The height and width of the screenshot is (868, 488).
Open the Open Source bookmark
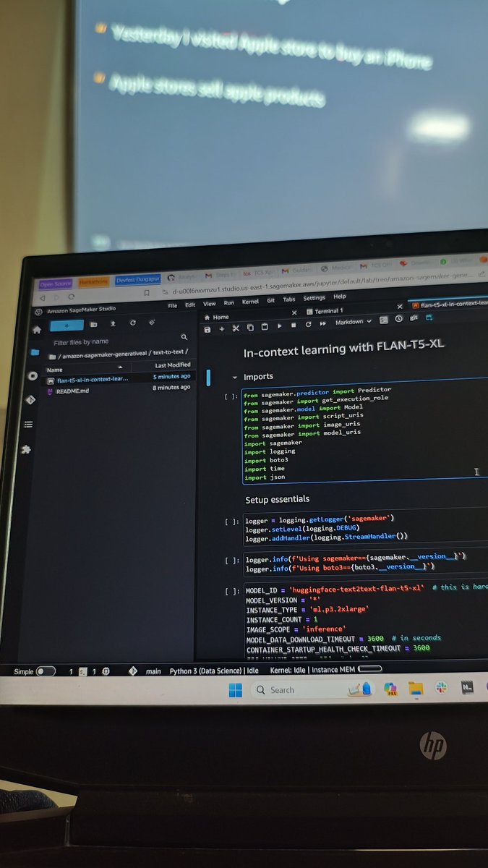click(55, 284)
